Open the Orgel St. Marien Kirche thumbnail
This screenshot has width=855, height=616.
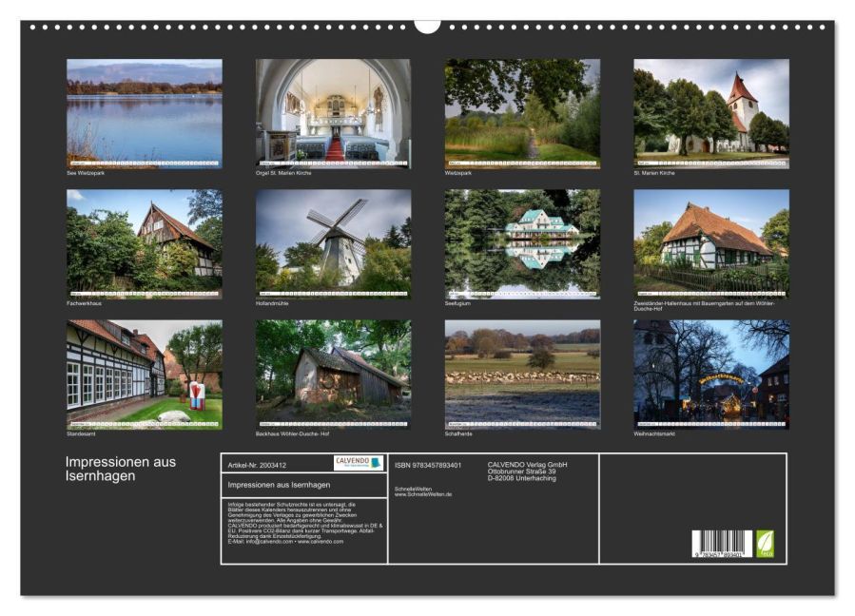click(333, 113)
